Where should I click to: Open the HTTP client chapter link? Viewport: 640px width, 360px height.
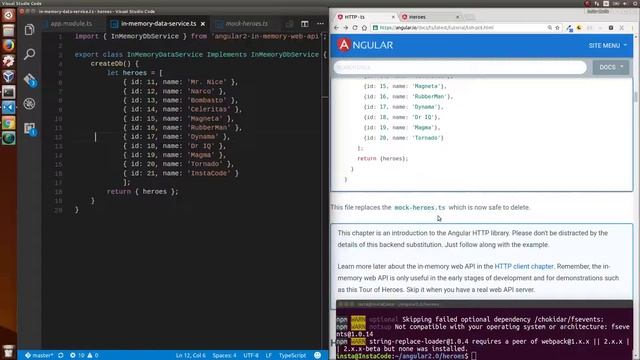coord(524,267)
